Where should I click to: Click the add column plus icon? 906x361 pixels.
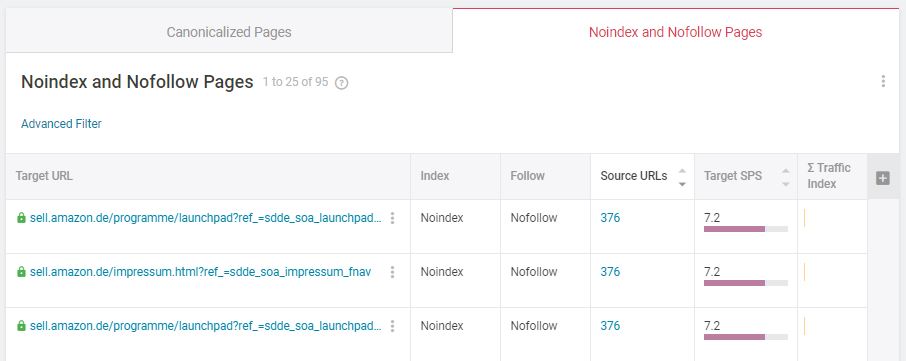tap(882, 178)
